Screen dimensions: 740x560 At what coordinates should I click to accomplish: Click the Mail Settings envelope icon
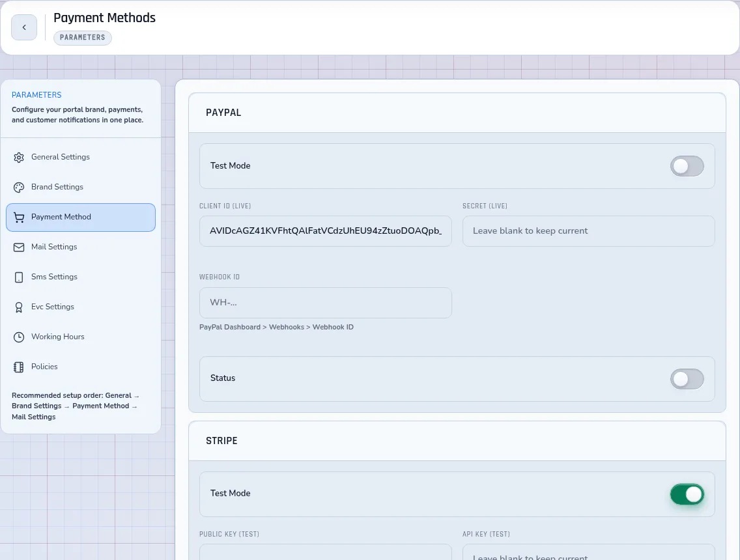click(x=19, y=247)
